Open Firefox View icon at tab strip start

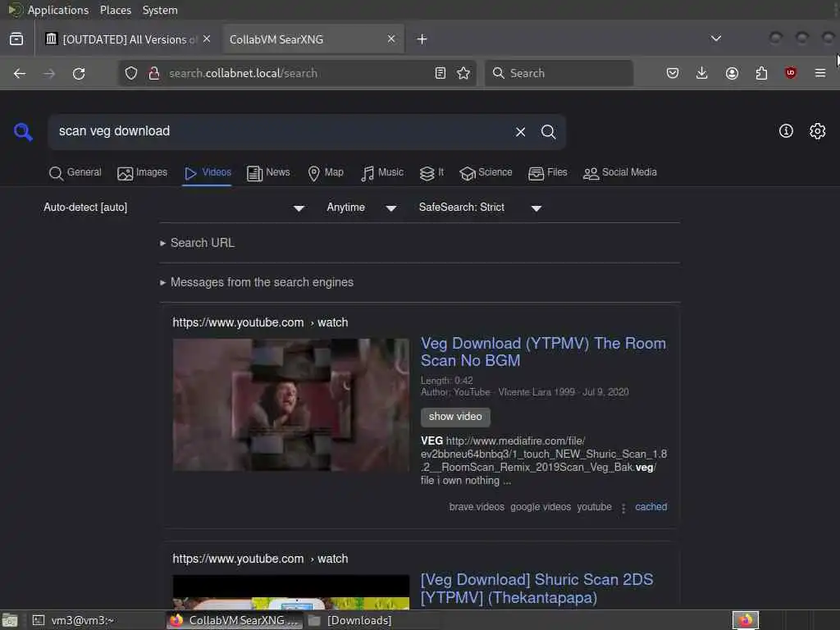[x=16, y=39]
